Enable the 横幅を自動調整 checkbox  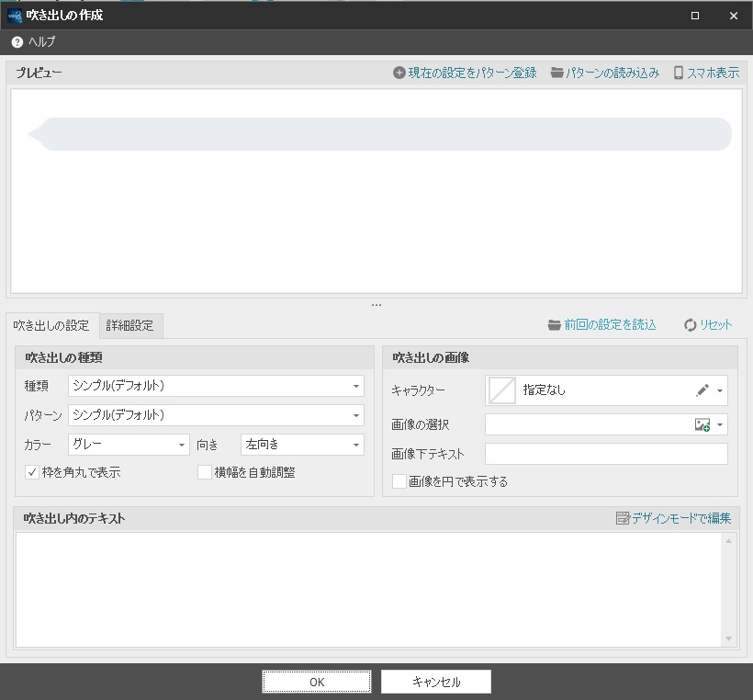(x=205, y=472)
